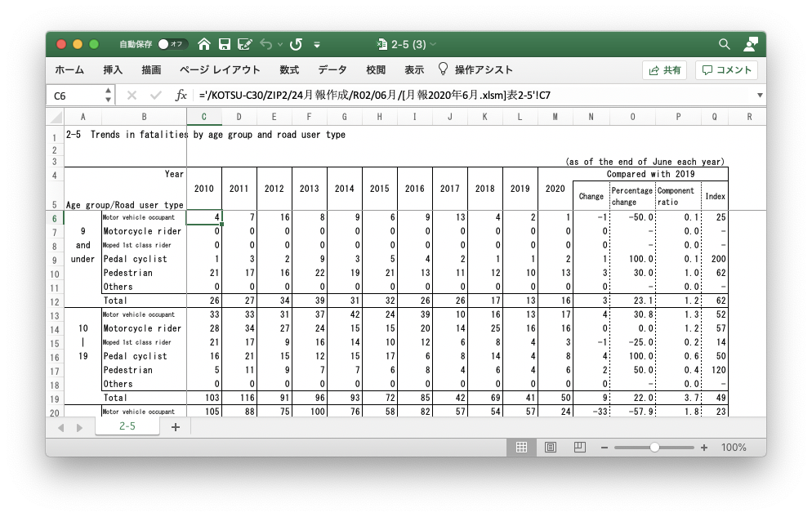Image resolution: width=812 pixels, height=517 pixels.
Task: Click the 'Pedal cyclist' cell in row 16
Action: point(144,356)
